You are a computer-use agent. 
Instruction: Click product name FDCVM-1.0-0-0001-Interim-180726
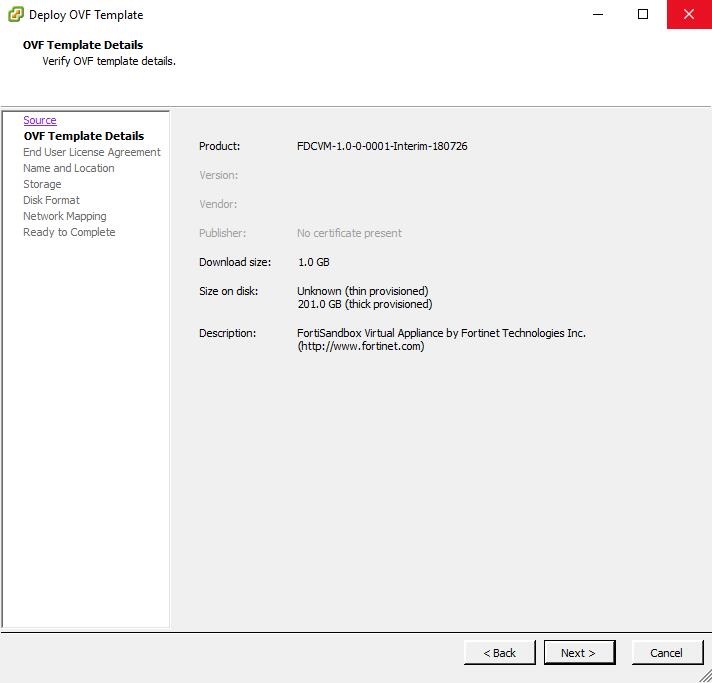tap(382, 146)
